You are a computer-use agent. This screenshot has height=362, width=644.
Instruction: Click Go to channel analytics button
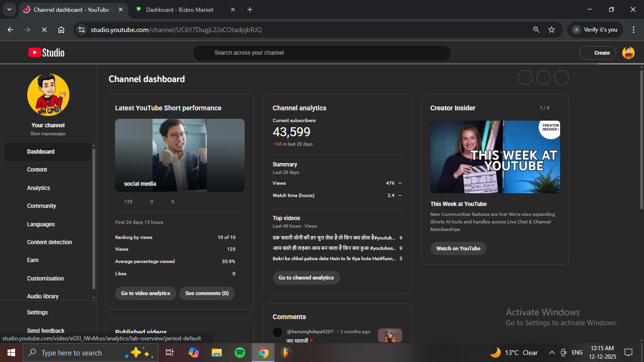click(x=306, y=278)
